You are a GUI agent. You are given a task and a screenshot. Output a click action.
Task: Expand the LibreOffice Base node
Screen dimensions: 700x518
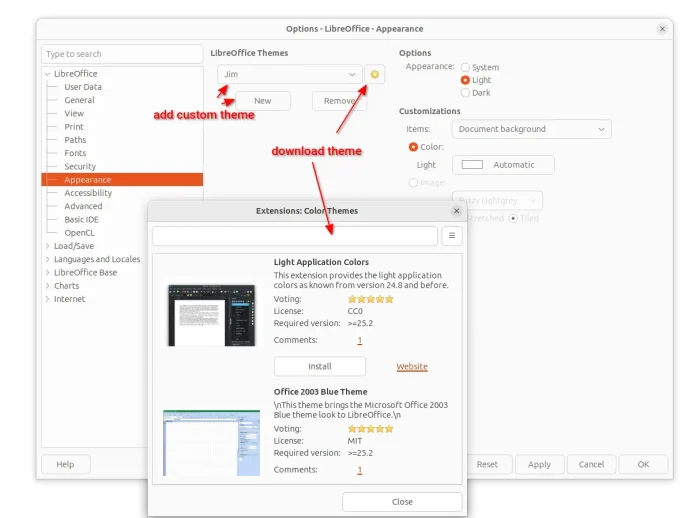(48, 273)
